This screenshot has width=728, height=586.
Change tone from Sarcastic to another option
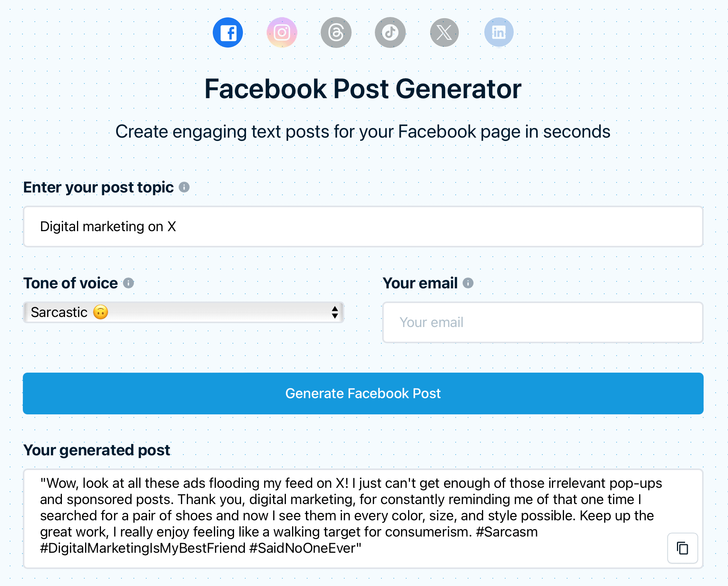pyautogui.click(x=183, y=312)
